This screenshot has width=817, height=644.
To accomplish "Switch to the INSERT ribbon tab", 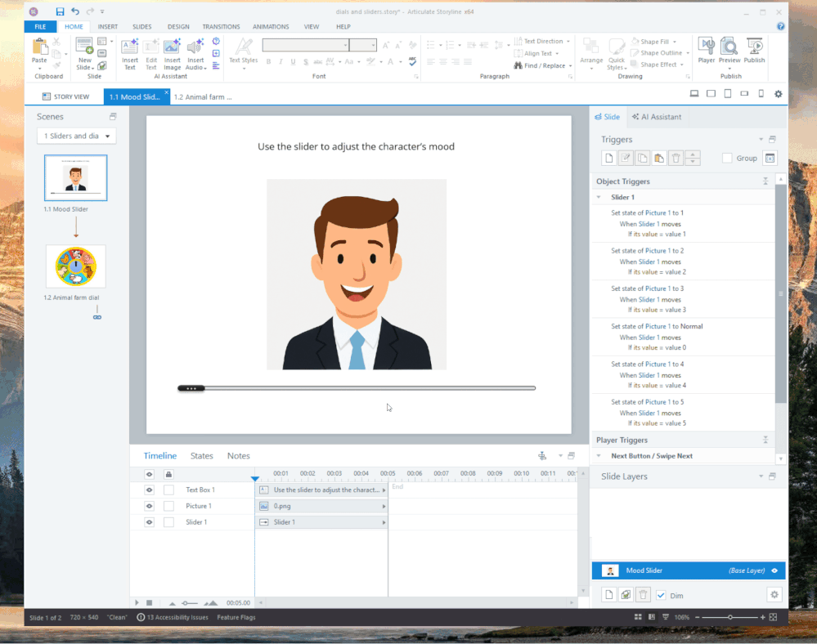I will [108, 26].
